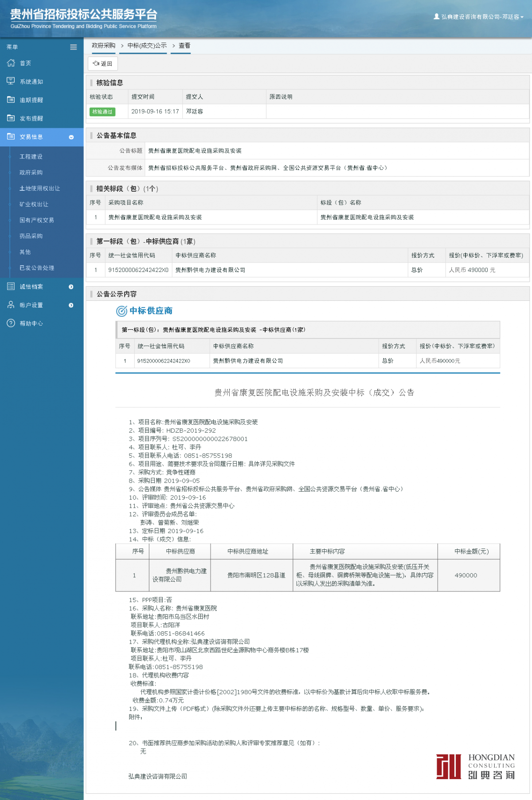Click project serial S5200000000022678001

coord(210,439)
